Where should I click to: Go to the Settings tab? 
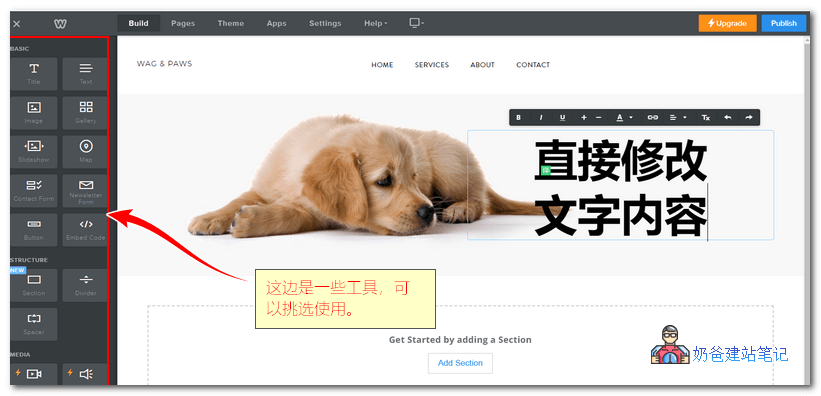[x=325, y=24]
